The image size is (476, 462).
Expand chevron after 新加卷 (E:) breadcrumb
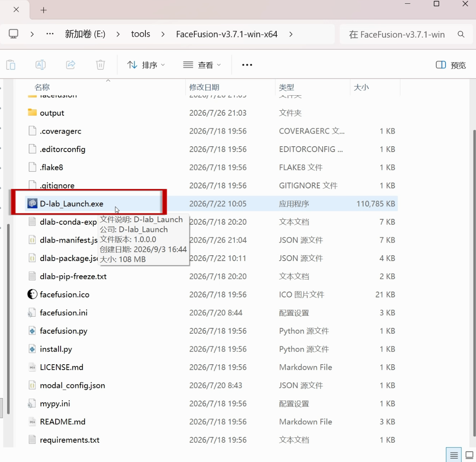(118, 34)
